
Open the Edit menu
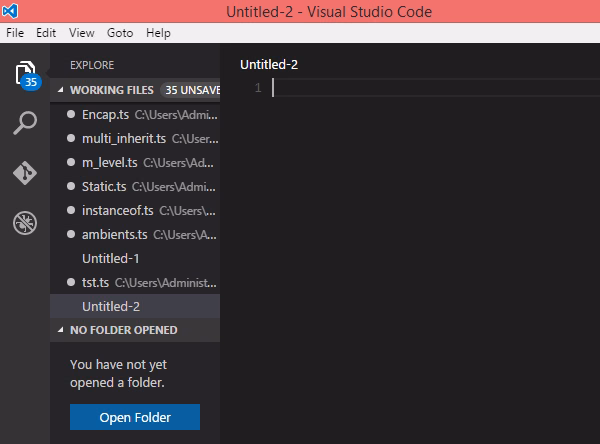(46, 33)
